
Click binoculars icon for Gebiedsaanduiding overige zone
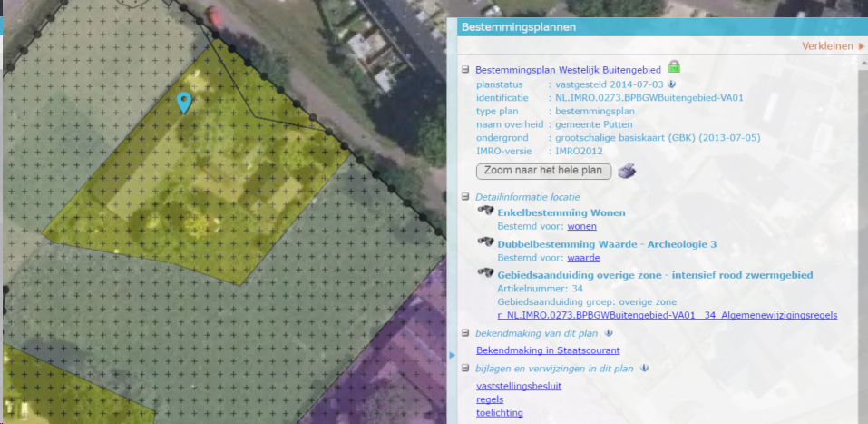tap(485, 273)
